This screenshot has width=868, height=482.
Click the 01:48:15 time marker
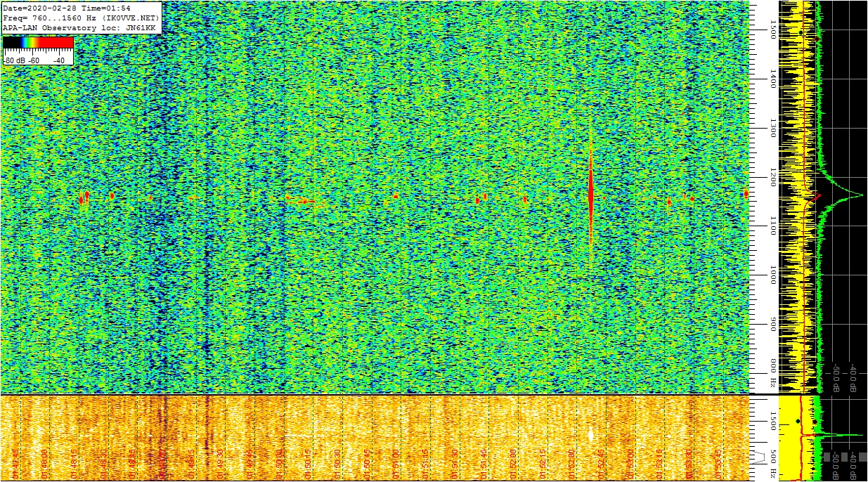75,462
